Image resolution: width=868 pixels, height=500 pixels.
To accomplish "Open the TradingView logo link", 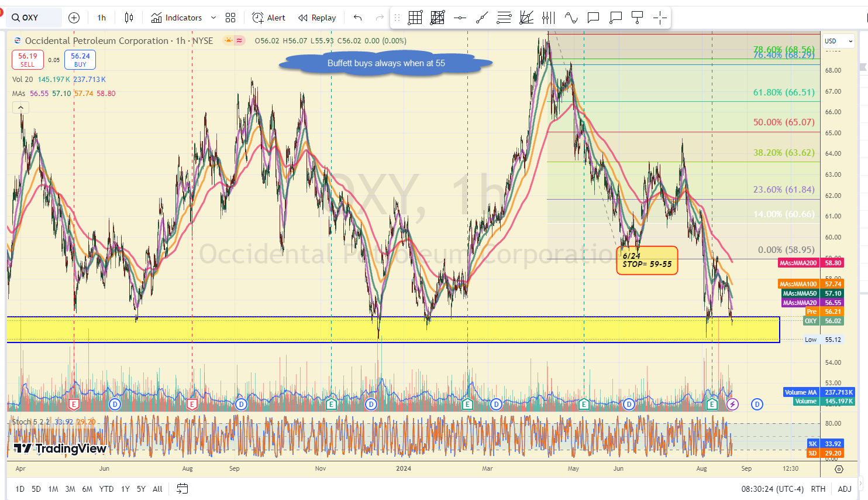I will [60, 449].
